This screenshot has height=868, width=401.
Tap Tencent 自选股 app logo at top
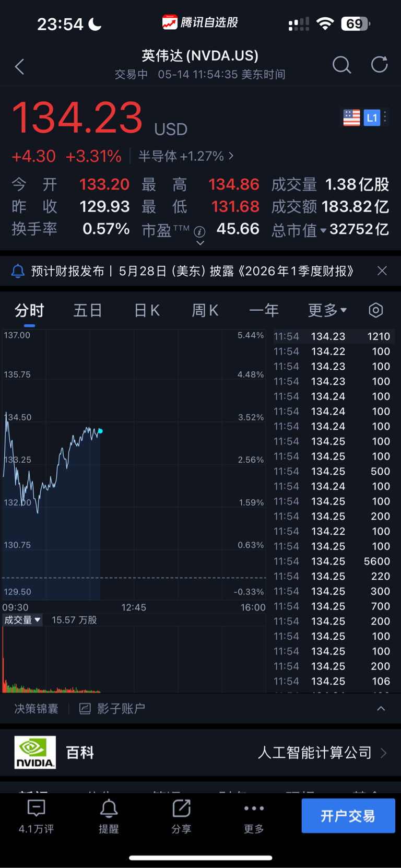(170, 22)
